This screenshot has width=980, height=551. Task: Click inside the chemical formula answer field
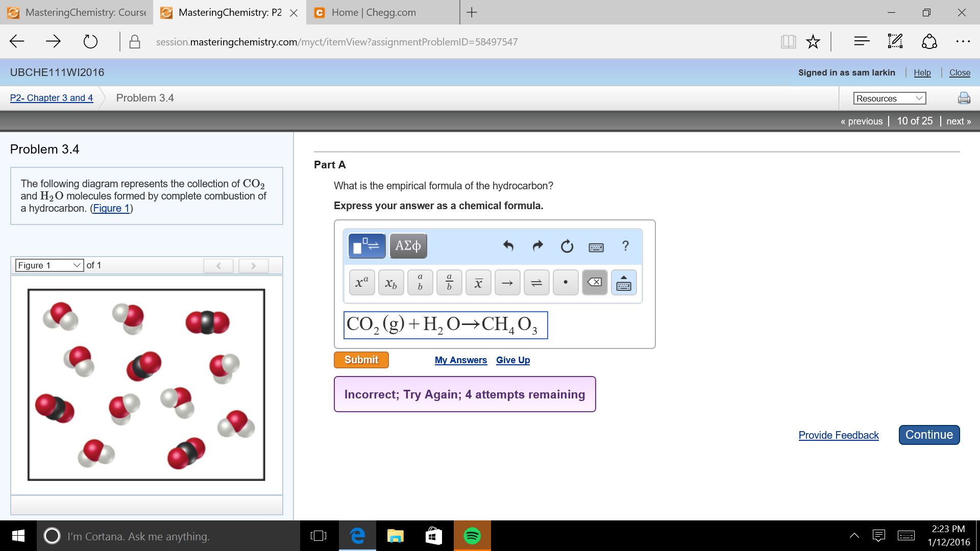pos(445,325)
